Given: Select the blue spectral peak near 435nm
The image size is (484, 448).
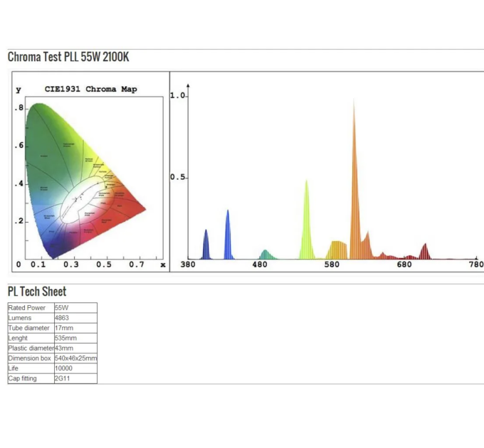Looking at the screenshot, I should (x=228, y=238).
